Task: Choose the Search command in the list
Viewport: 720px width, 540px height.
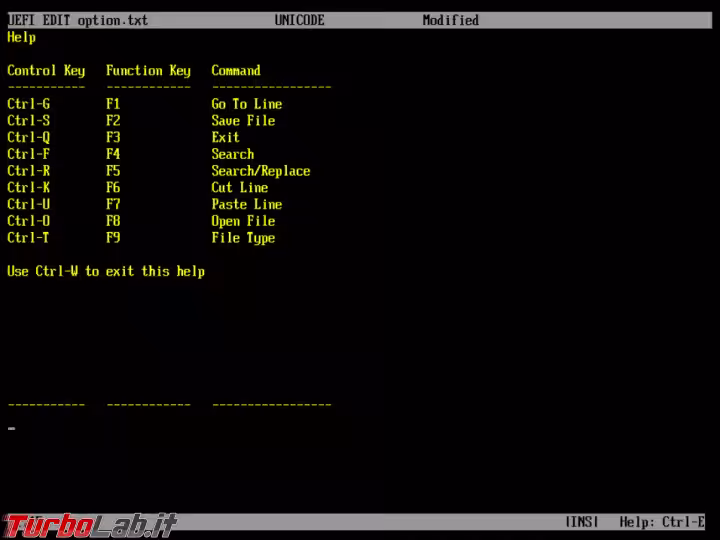Action: [232, 154]
